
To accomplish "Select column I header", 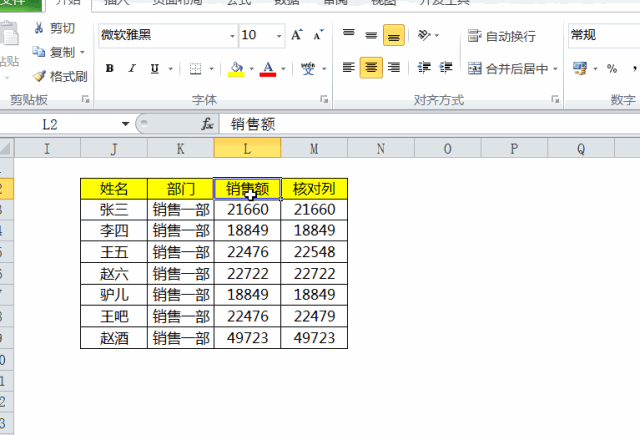I will pyautogui.click(x=47, y=148).
